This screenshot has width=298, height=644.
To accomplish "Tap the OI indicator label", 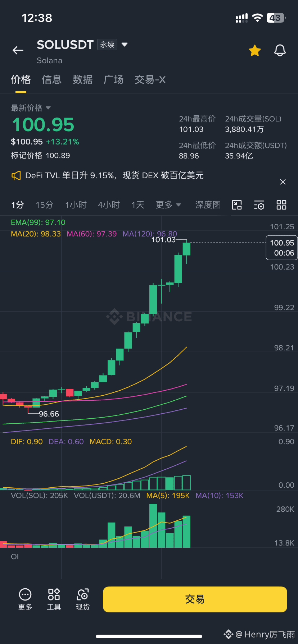I will (x=15, y=557).
